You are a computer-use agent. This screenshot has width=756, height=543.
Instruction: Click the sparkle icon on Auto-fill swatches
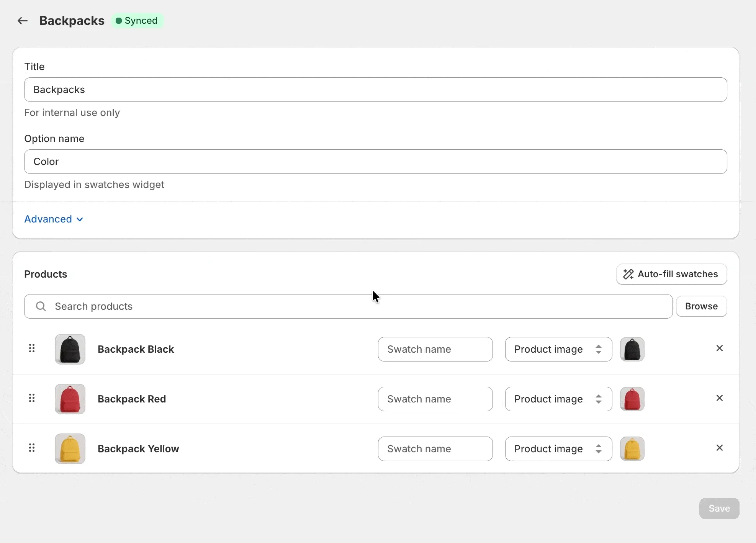click(x=628, y=274)
